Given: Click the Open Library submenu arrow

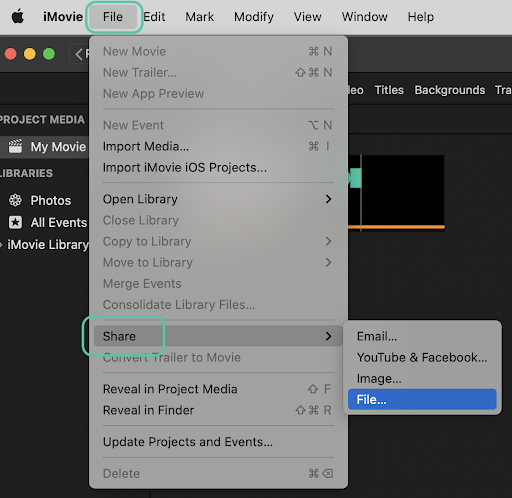Looking at the screenshot, I should pyautogui.click(x=328, y=199).
